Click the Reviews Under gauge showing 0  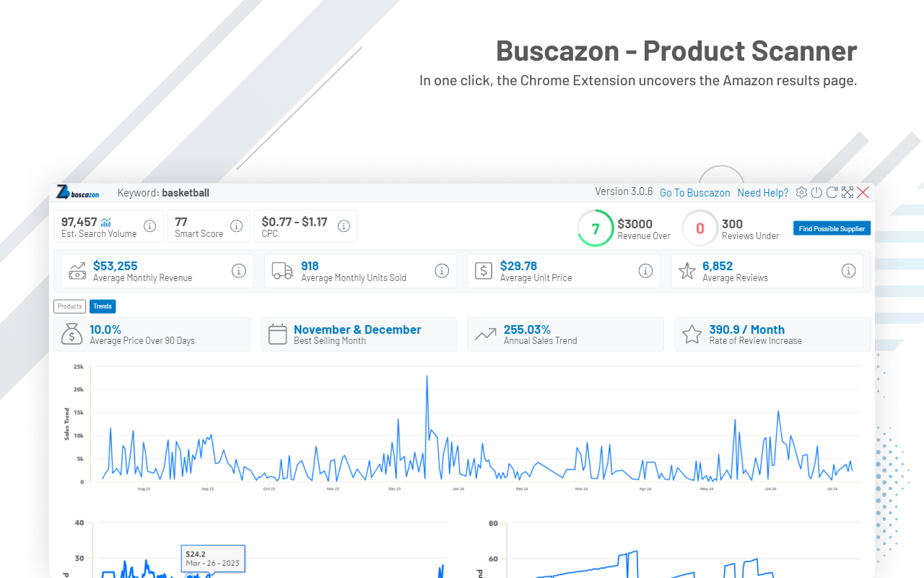click(x=699, y=228)
